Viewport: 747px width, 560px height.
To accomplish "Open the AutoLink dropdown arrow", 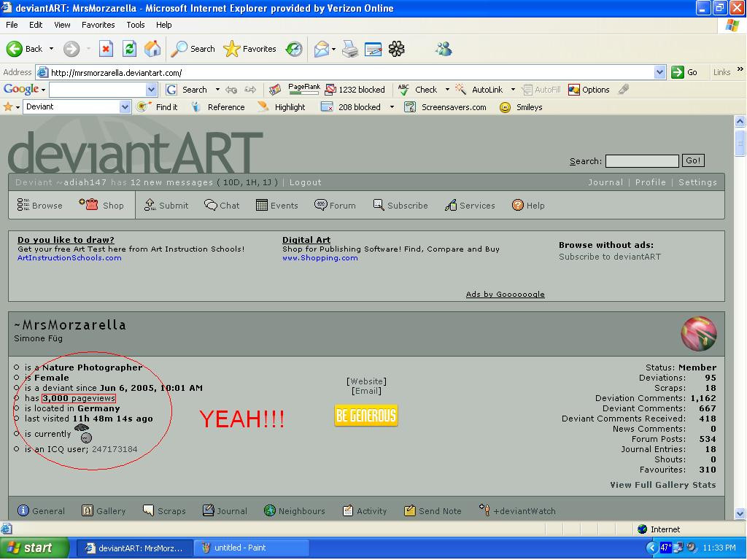I will (513, 90).
